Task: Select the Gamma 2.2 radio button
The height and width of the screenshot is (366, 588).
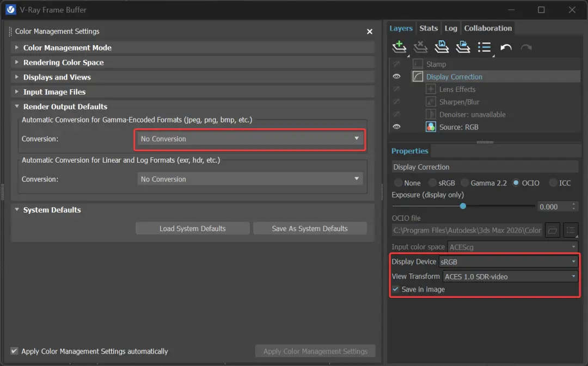Action: 464,183
